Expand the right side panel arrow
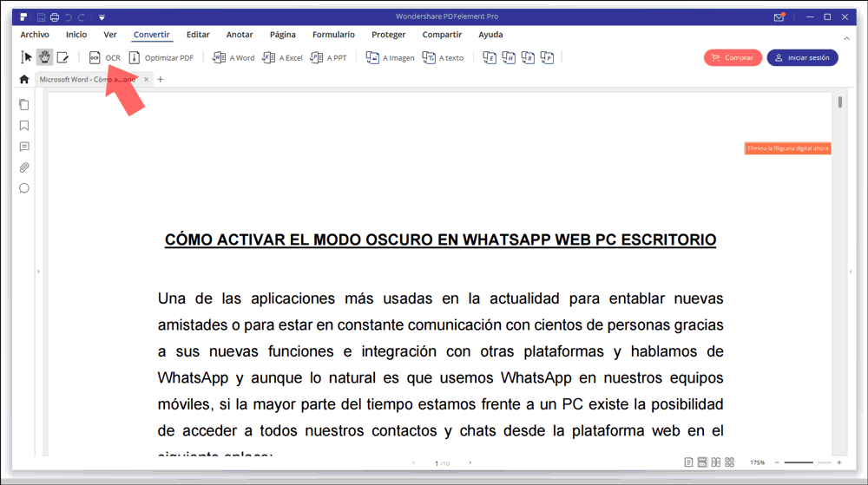The image size is (868, 485). [x=851, y=272]
